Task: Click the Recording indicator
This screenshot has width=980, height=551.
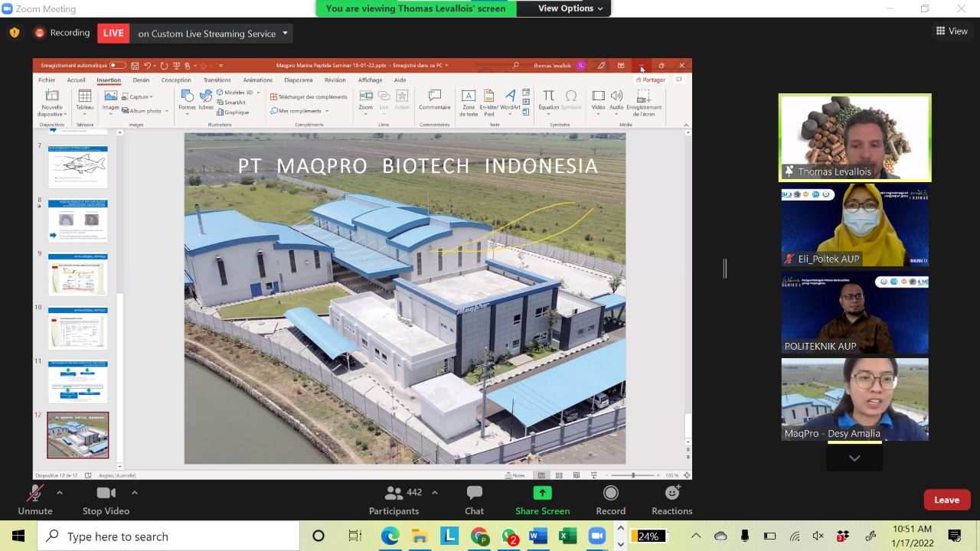Action: click(x=62, y=33)
